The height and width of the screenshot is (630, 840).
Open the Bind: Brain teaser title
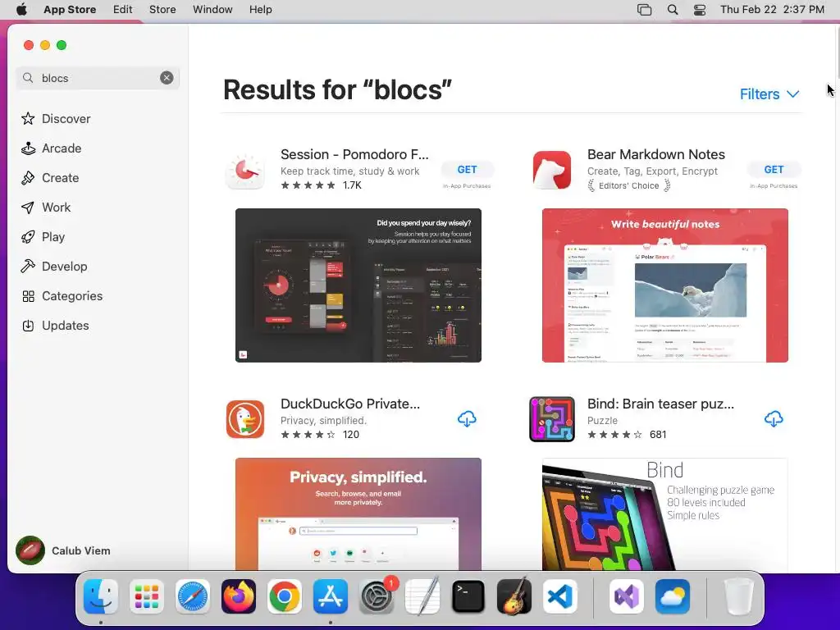tap(660, 404)
